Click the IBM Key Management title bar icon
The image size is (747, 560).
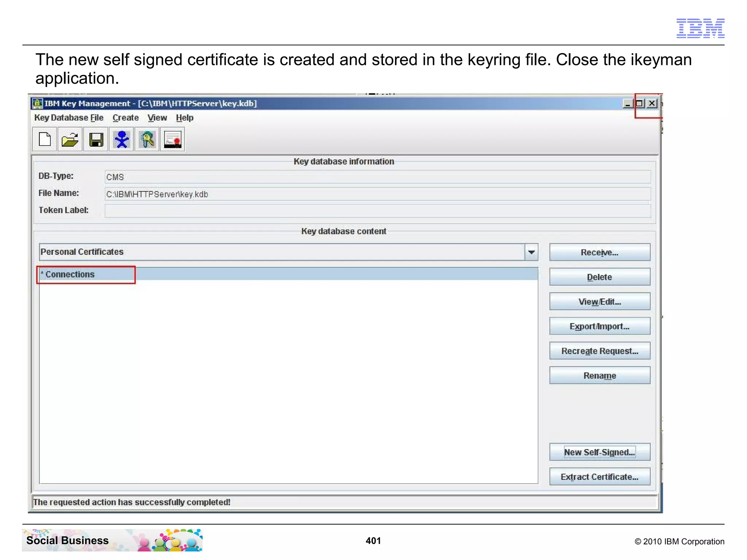37,104
